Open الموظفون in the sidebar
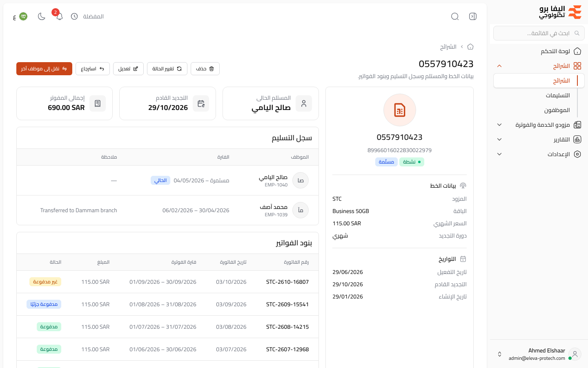588x368 pixels. coord(557,110)
